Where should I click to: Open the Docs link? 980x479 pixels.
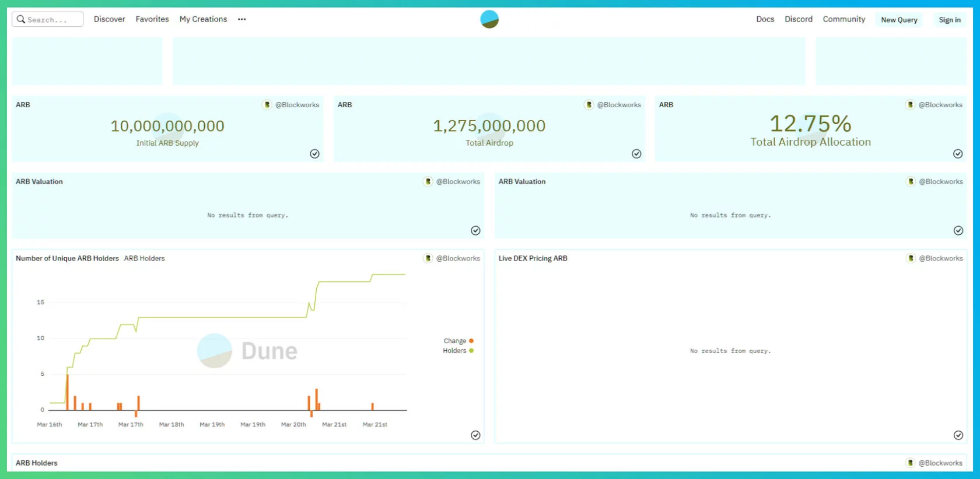point(765,19)
